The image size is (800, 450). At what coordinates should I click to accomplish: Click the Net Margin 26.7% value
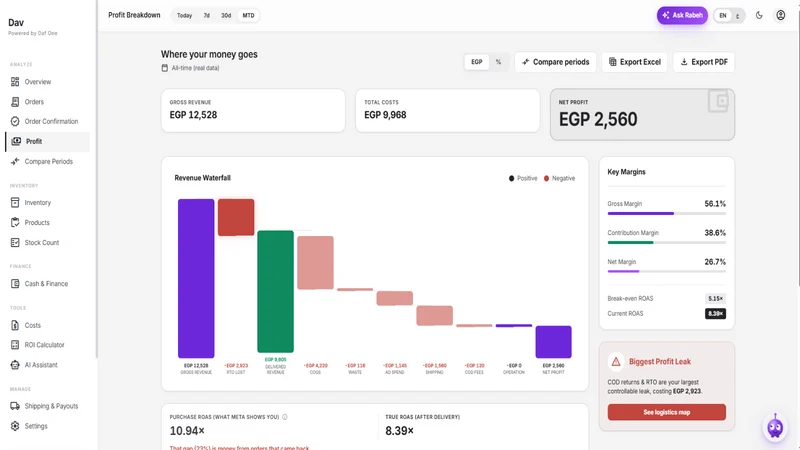pyautogui.click(x=715, y=262)
